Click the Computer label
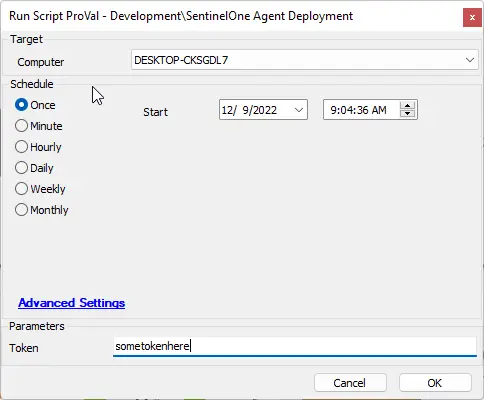The image size is (484, 400). [x=41, y=62]
